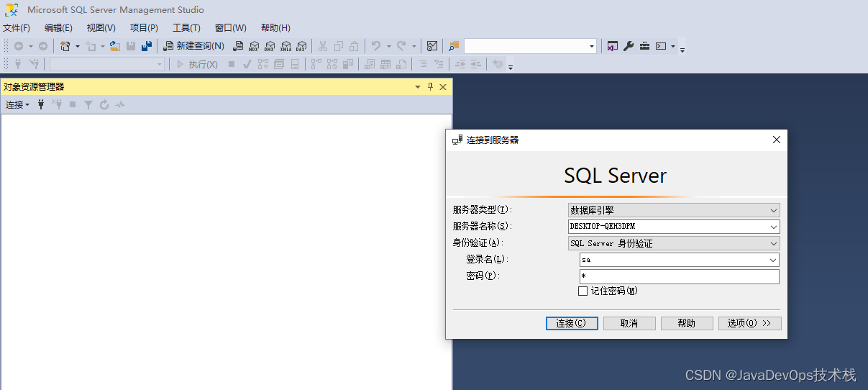868x390 pixels.
Task: Click the MDX query icon
Action: point(253,46)
